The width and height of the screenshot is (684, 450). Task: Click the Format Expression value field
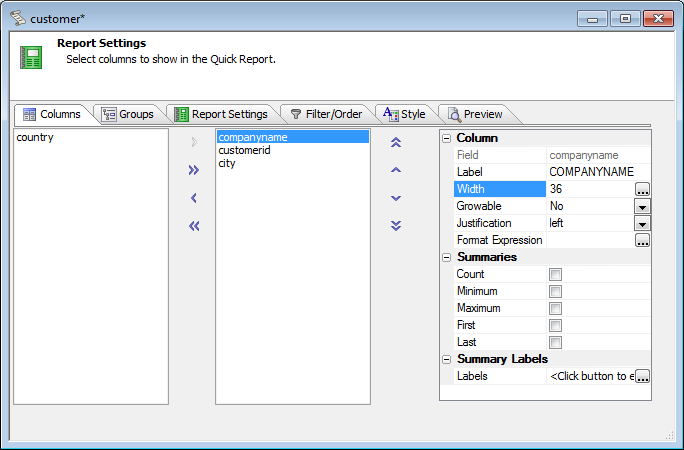(590, 240)
